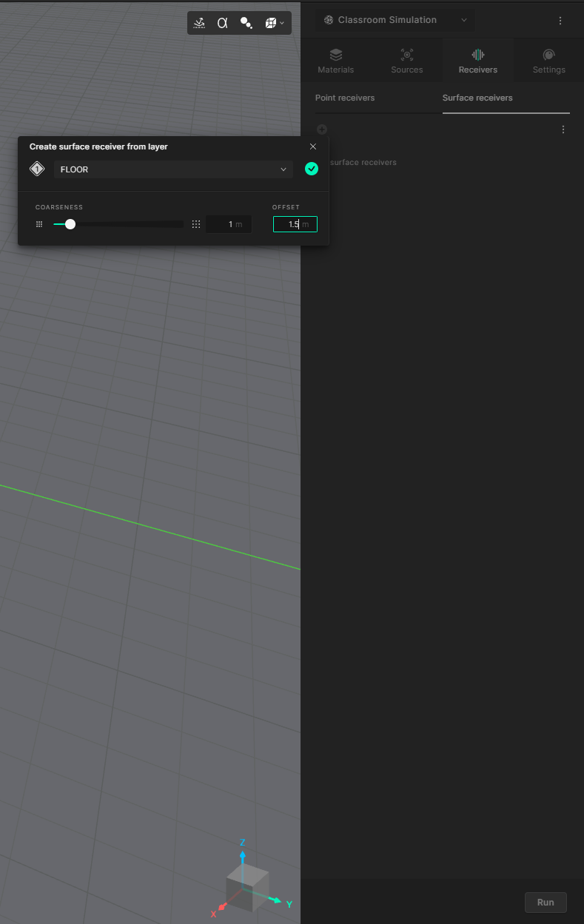Open the surface receivers list options menu

click(563, 129)
